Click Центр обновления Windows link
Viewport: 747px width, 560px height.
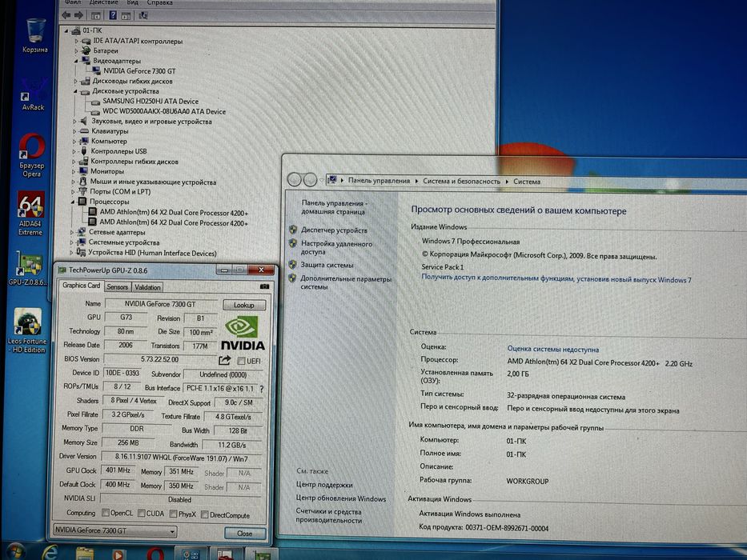tap(340, 498)
